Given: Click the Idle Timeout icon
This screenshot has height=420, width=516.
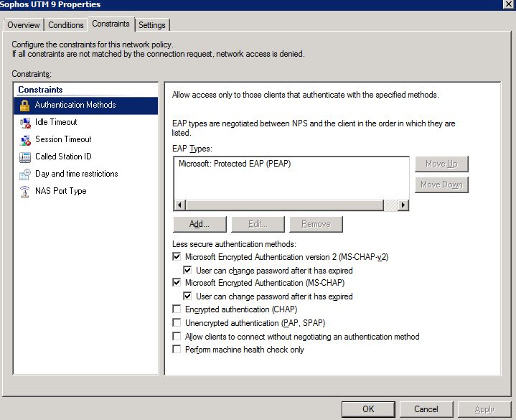Looking at the screenshot, I should click(x=25, y=123).
